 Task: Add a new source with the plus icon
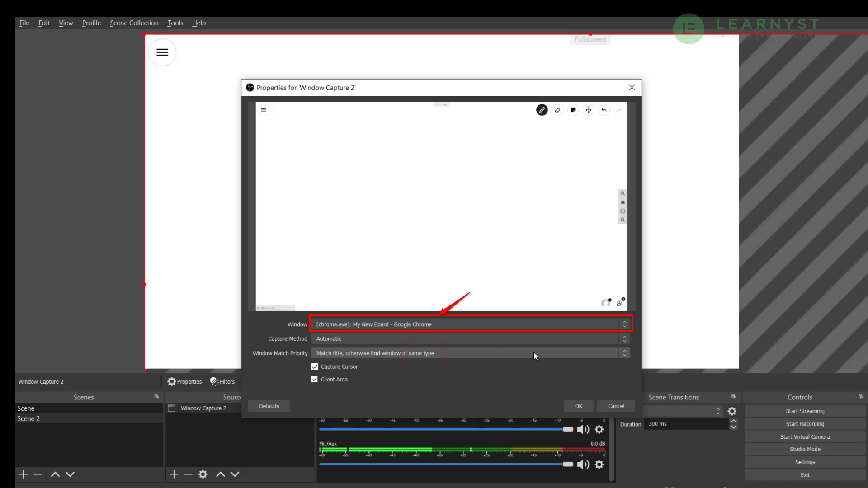click(174, 474)
